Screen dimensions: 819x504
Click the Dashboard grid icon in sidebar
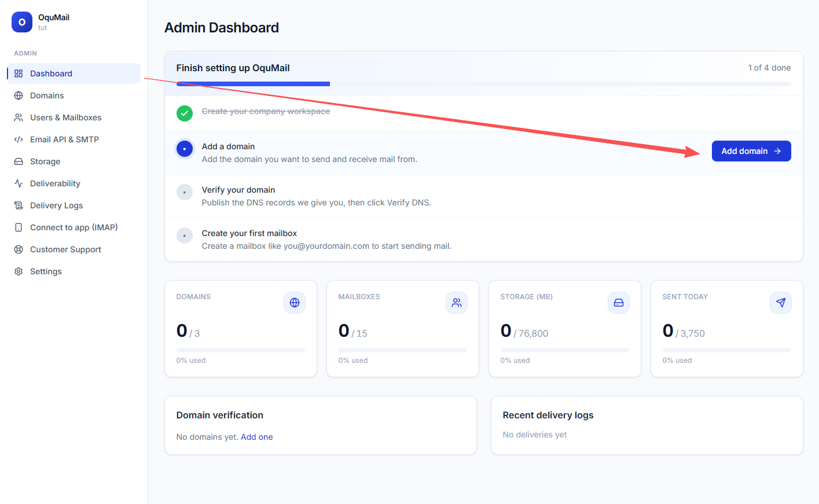click(19, 73)
